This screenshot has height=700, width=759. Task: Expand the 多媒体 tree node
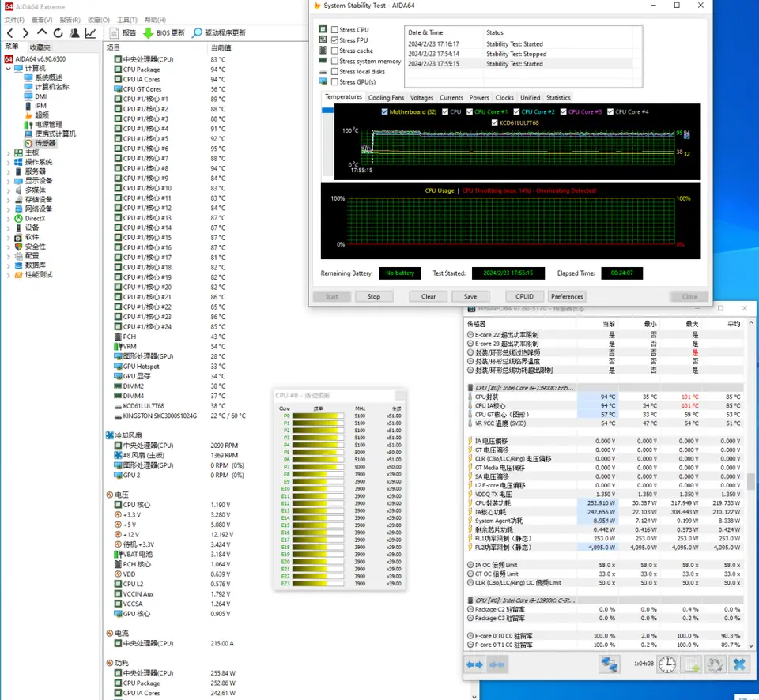point(8,190)
